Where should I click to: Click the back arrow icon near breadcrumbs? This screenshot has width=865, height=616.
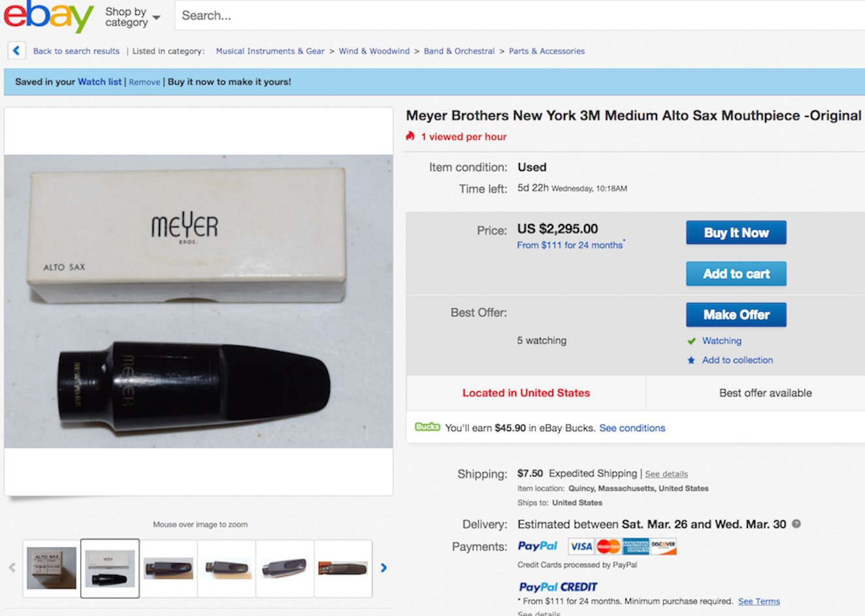[16, 50]
